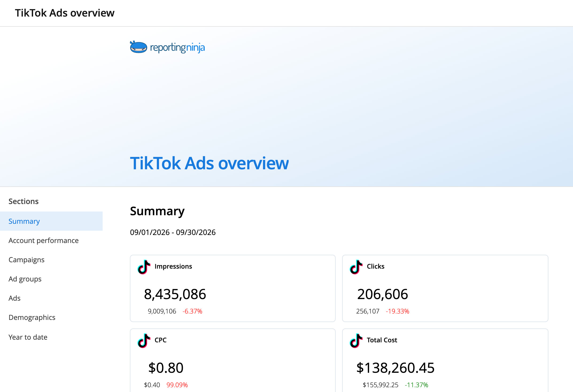Select Summary in Sections sidebar
Screen dimensions: 573x392
click(x=51, y=221)
